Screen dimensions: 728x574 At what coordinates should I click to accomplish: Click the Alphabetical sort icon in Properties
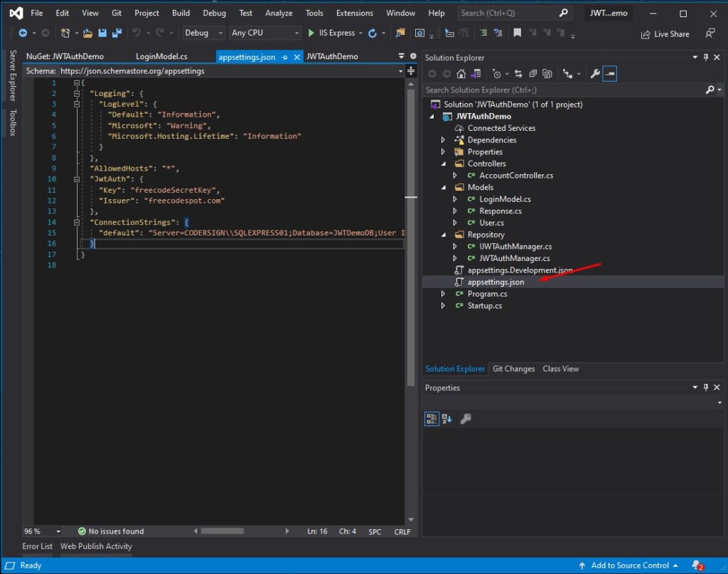(447, 419)
